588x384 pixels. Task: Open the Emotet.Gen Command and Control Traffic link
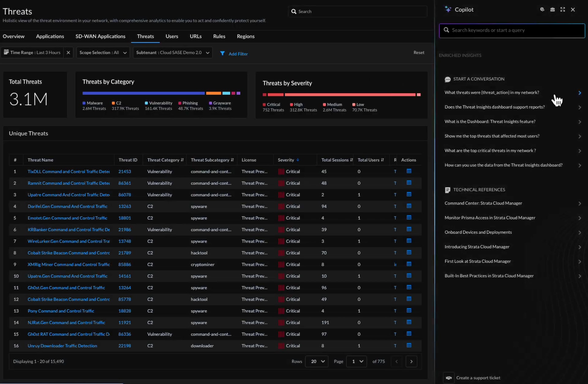coord(67,218)
